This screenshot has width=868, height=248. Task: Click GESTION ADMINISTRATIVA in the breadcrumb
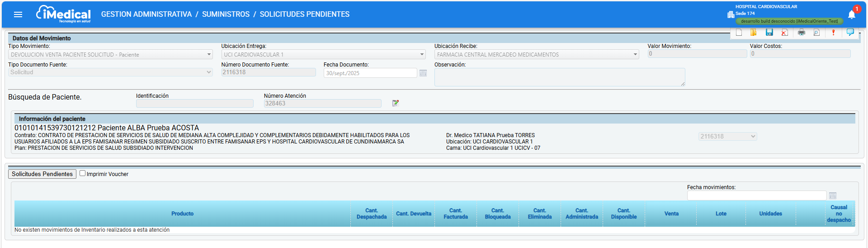[x=146, y=14]
